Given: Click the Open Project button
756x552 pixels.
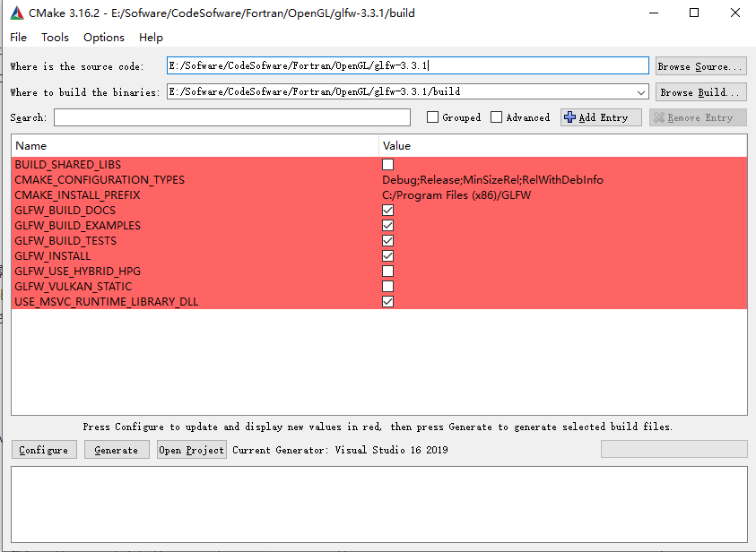Looking at the screenshot, I should (x=191, y=450).
